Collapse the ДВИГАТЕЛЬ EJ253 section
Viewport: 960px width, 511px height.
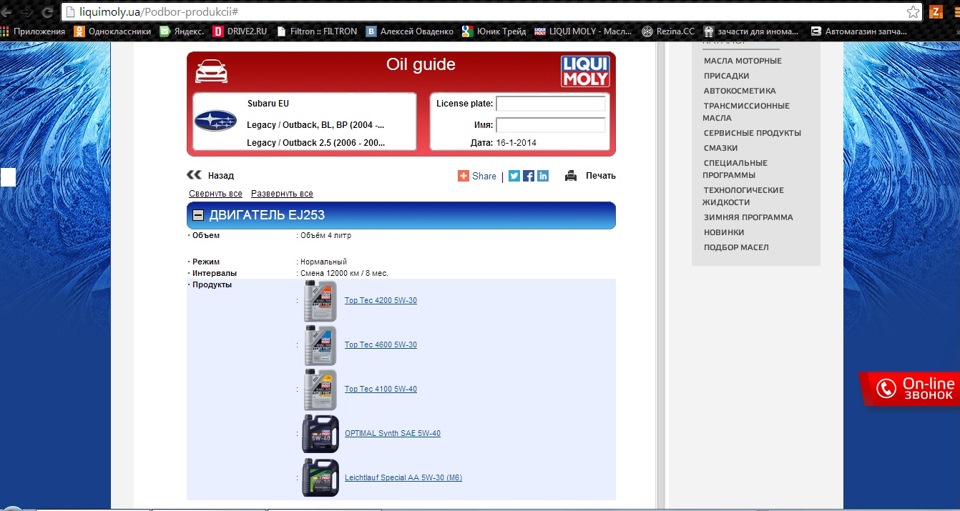click(198, 215)
